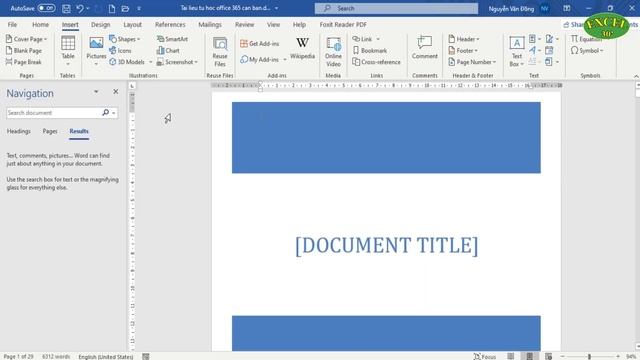Image resolution: width=640 pixels, height=360 pixels.
Task: Click the WordArt icon
Action: [x=532, y=51]
